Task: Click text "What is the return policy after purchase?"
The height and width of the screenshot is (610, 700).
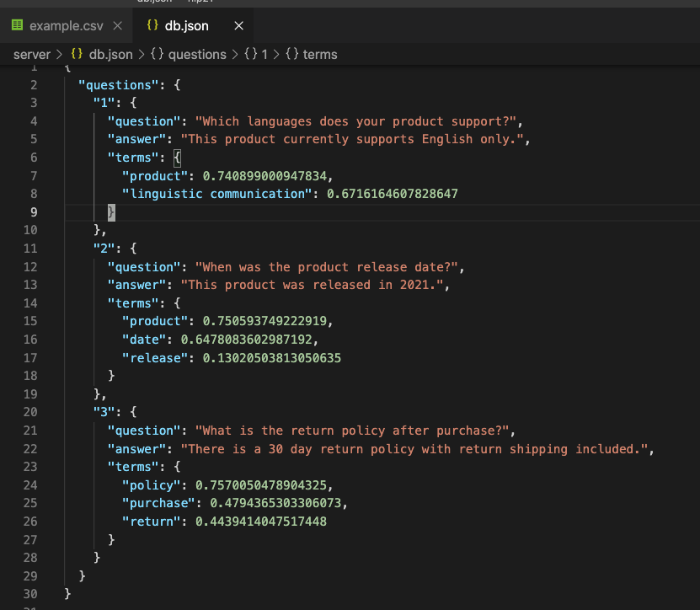Action: point(352,431)
